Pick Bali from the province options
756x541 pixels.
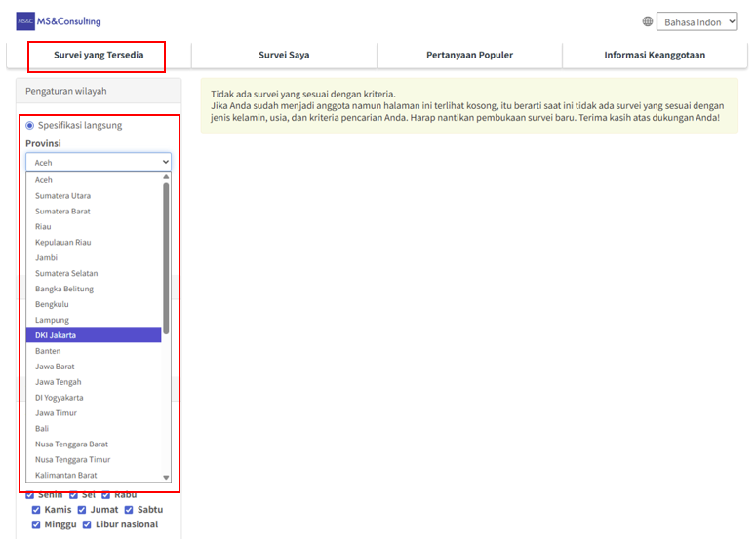pyautogui.click(x=94, y=428)
